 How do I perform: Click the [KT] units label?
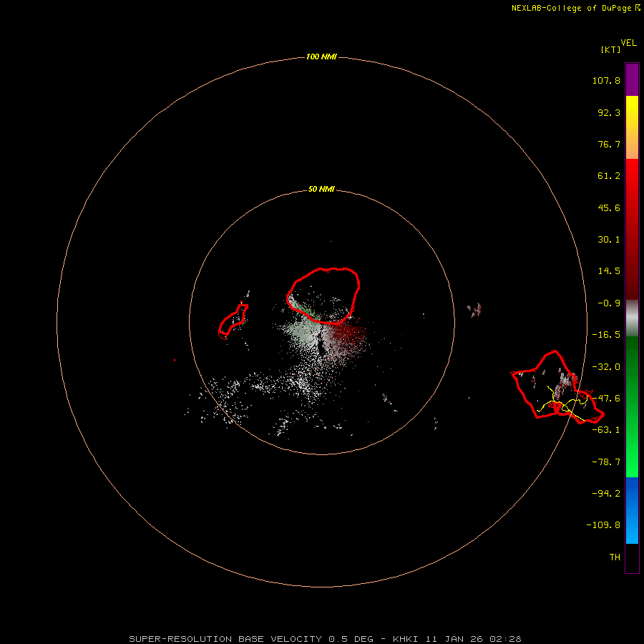611,49
